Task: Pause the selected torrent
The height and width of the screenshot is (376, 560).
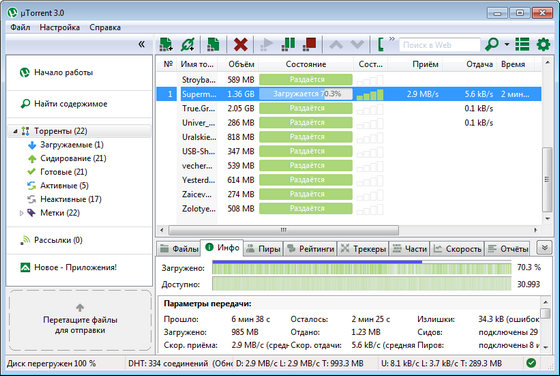Action: (288, 44)
